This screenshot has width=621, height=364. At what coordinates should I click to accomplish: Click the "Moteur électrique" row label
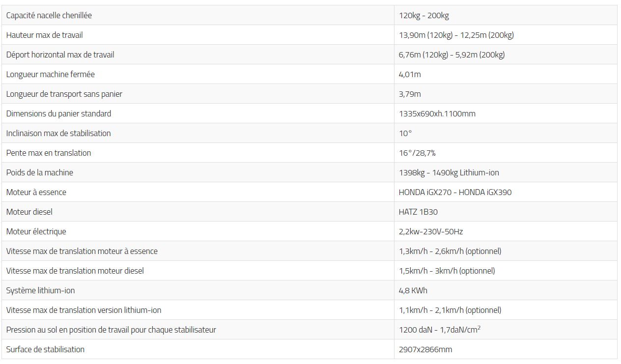[x=36, y=231]
